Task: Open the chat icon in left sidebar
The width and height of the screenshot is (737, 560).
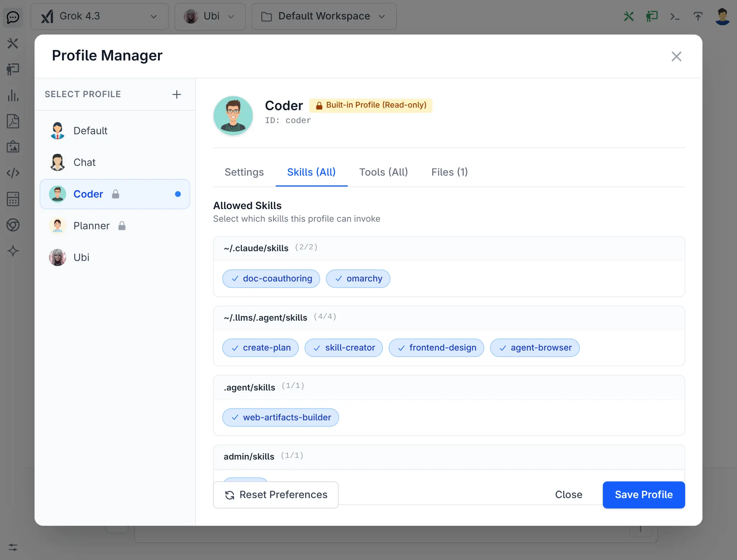Action: pos(13,17)
